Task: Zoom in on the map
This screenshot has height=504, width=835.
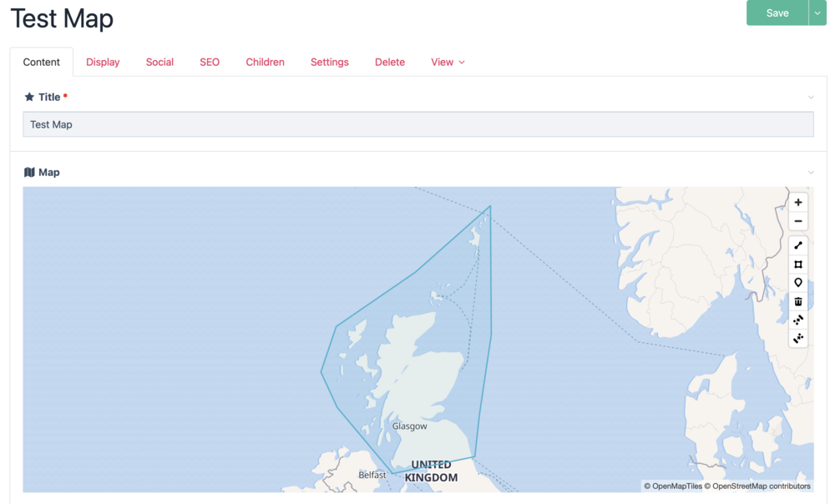Action: [798, 203]
